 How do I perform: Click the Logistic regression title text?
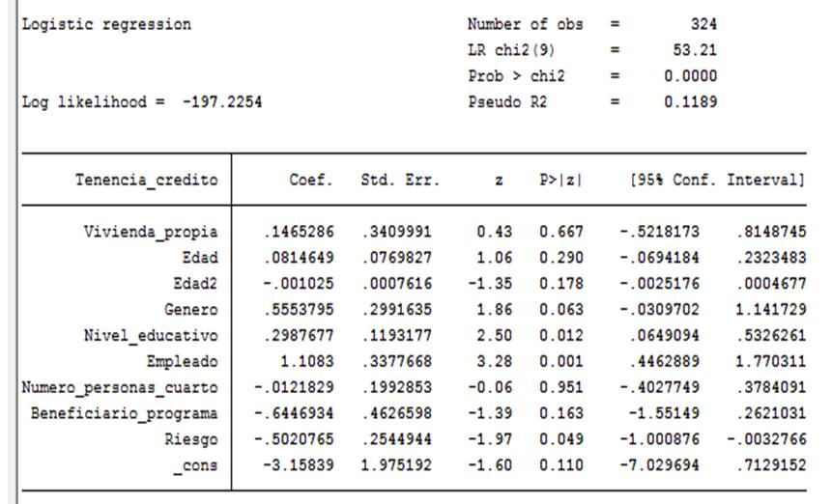[x=106, y=24]
